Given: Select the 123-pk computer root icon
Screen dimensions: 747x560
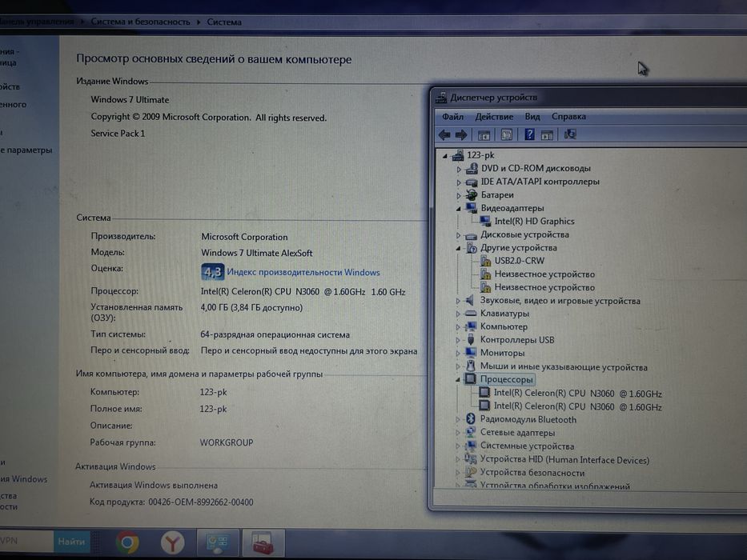Looking at the screenshot, I should pos(458,154).
